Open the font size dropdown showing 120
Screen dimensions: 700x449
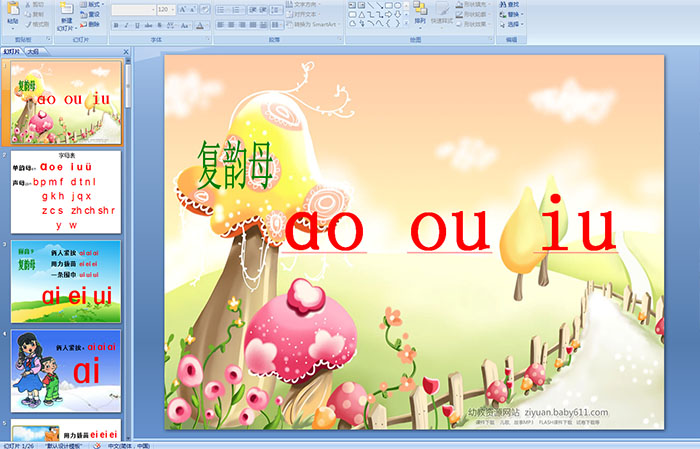tap(165, 9)
